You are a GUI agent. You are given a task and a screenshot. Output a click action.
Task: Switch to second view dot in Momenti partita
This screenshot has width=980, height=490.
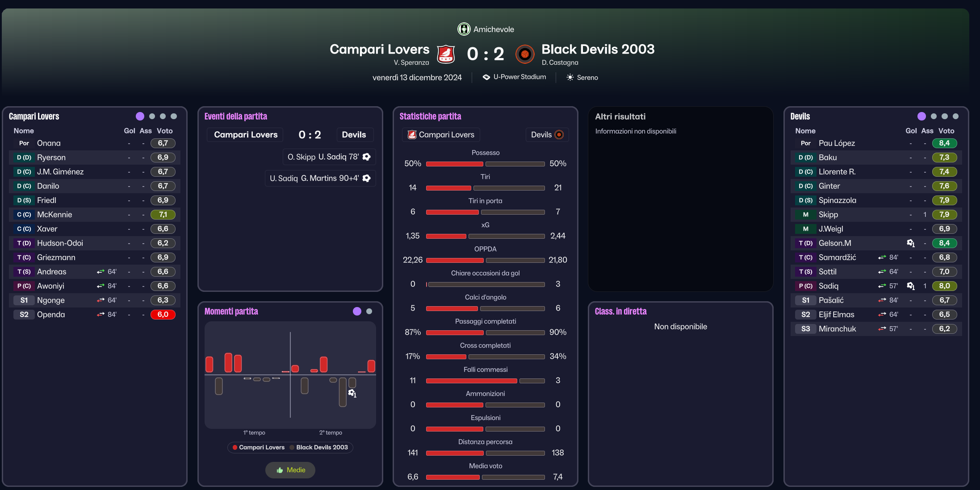click(x=369, y=311)
